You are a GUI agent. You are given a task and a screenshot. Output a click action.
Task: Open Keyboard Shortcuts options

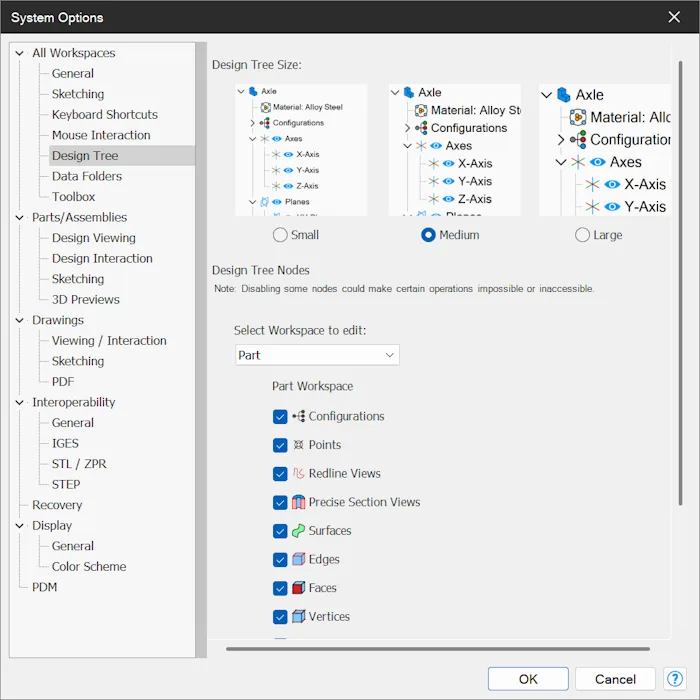click(104, 115)
